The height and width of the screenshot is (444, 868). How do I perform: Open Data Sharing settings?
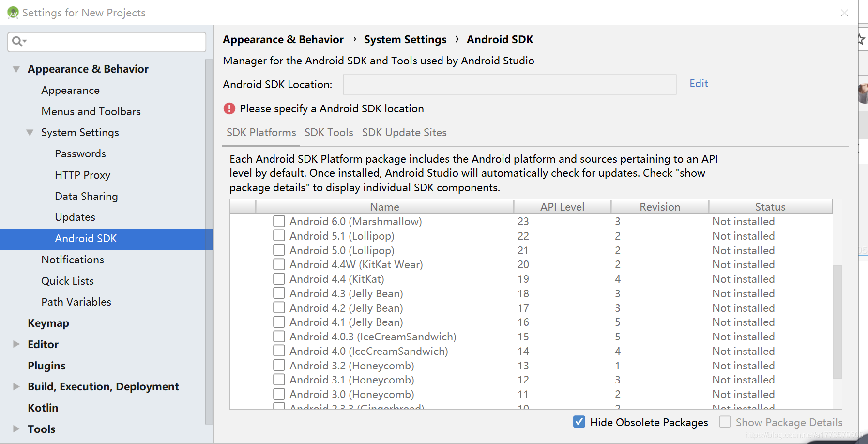pos(86,196)
